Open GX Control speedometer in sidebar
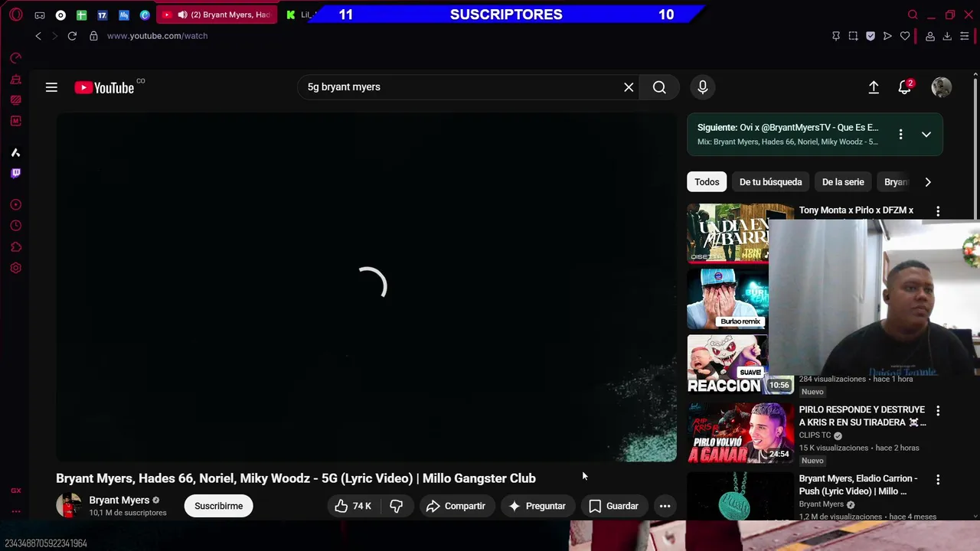Image resolution: width=980 pixels, height=551 pixels. (x=15, y=58)
